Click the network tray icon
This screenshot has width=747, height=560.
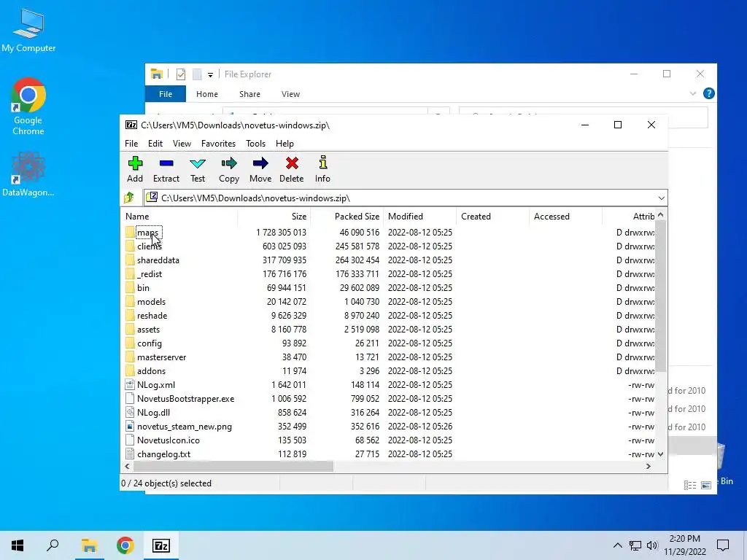(x=635, y=545)
